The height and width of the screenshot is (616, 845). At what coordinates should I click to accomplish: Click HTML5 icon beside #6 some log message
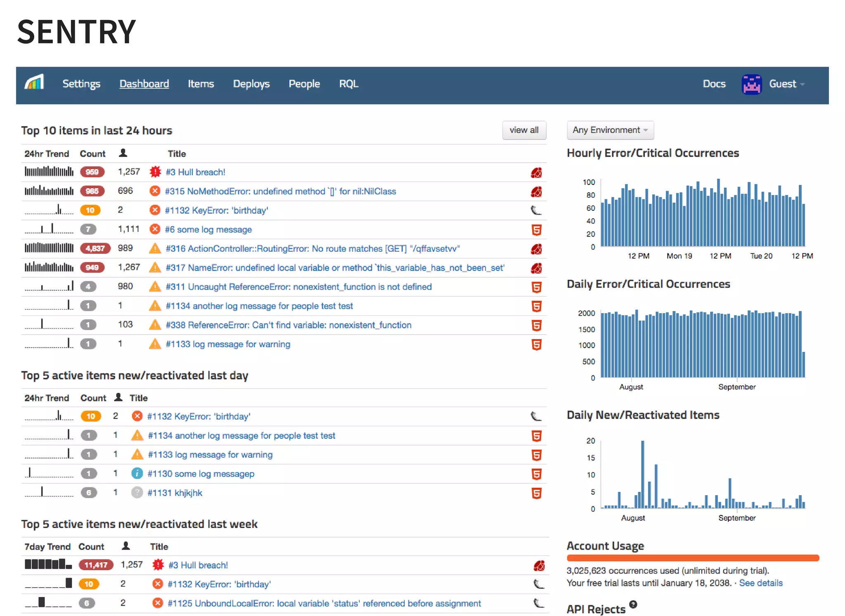[536, 230]
